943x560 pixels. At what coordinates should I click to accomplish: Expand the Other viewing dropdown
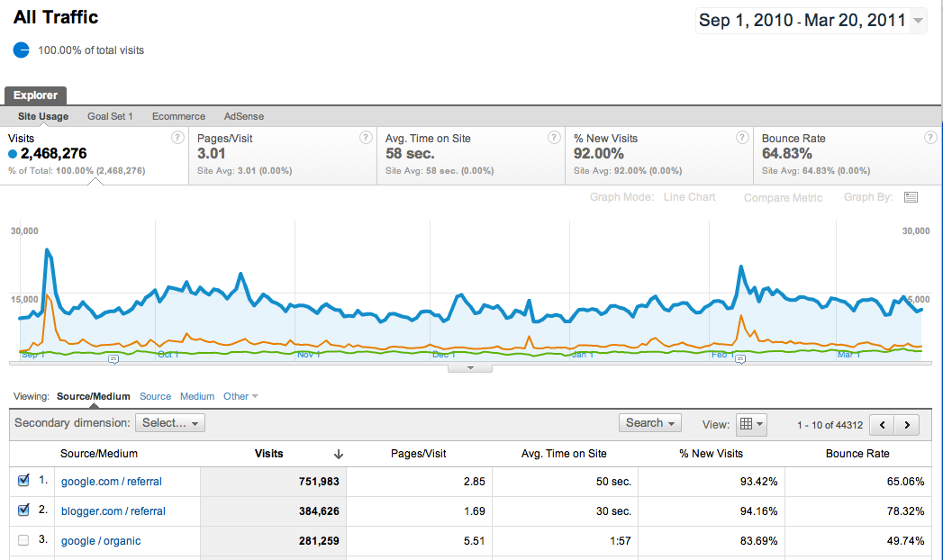tap(240, 396)
